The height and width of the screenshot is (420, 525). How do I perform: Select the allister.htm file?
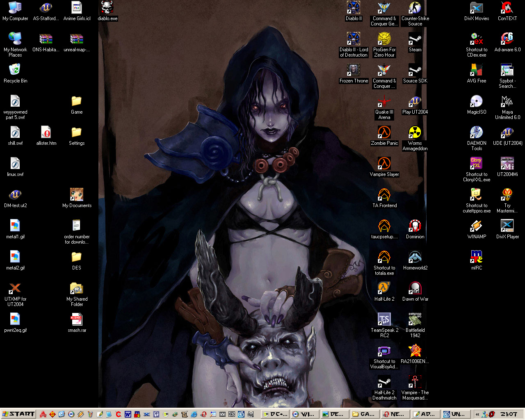(46, 136)
